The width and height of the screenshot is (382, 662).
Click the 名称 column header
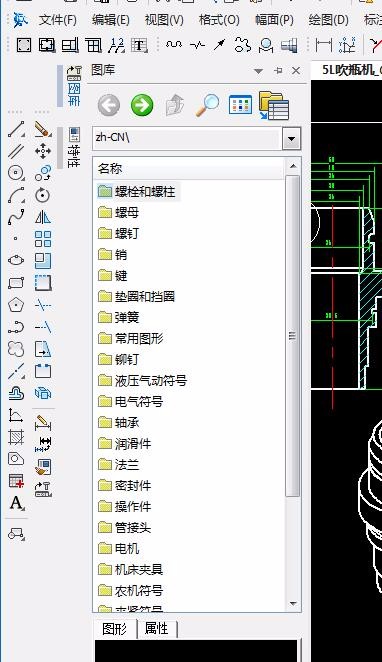(189, 168)
